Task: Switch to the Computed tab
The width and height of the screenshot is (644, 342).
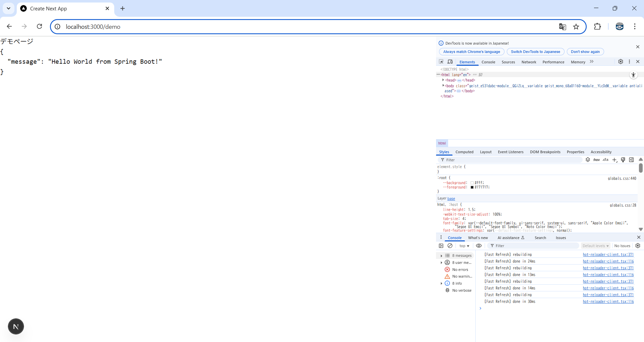Action: coord(465,152)
